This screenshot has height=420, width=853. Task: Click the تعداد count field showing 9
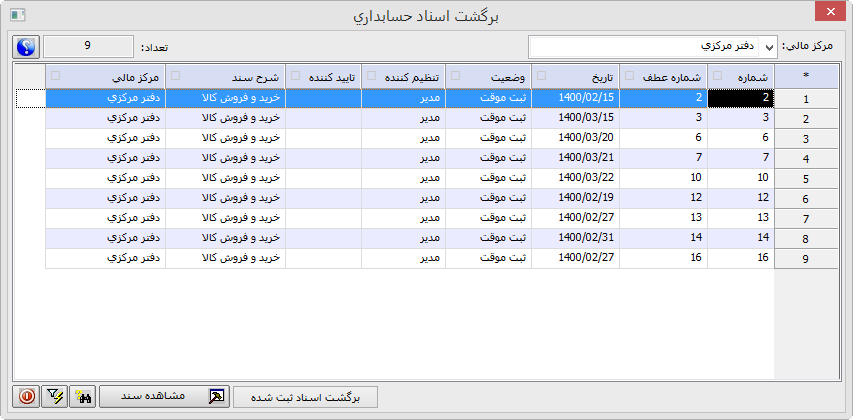88,47
